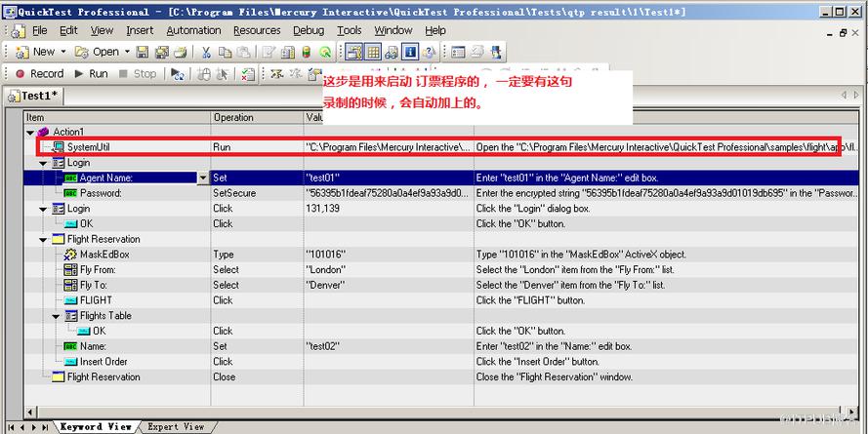
Task: Click the question-mark help arrow icon
Action: tap(429, 52)
